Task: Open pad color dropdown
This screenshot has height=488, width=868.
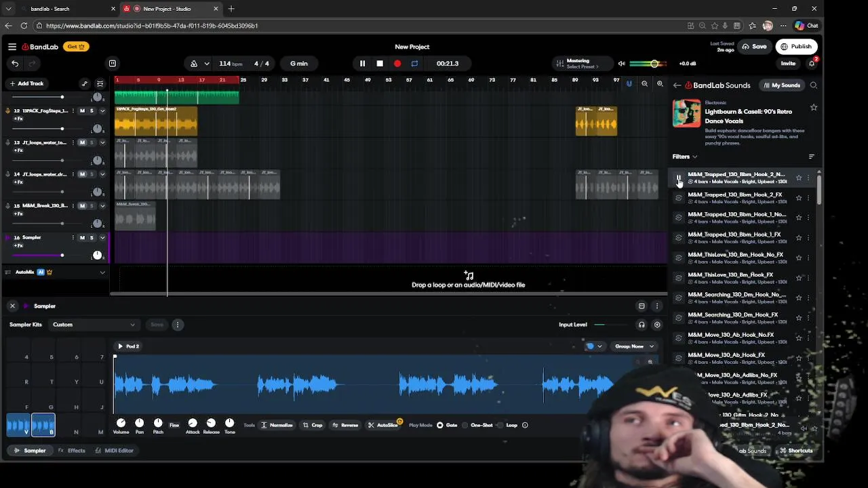Action: 594,346
